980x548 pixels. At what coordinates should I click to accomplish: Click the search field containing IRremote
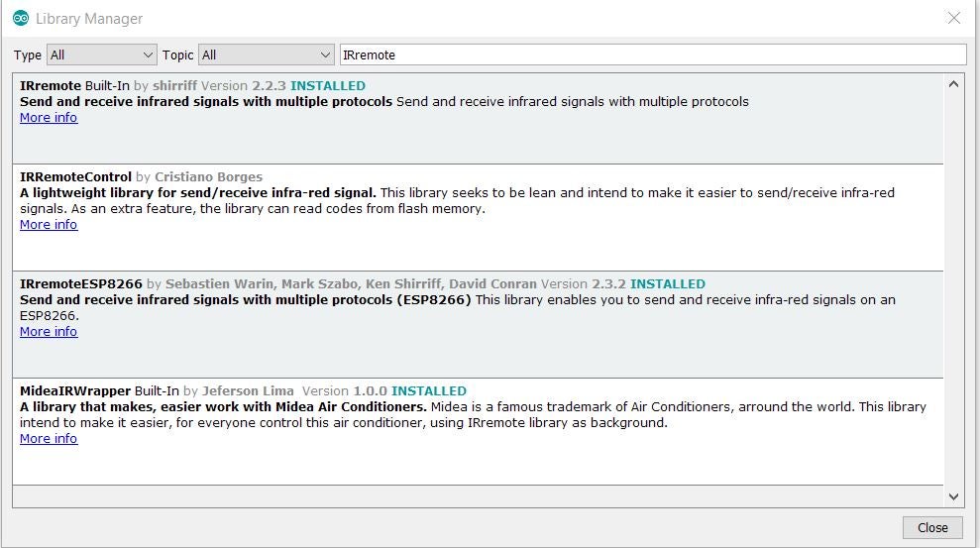(652, 55)
